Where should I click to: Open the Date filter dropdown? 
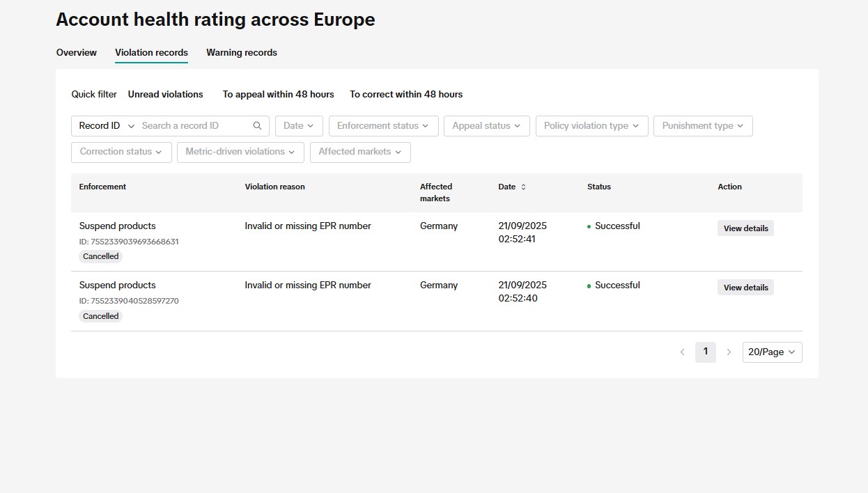coord(298,125)
